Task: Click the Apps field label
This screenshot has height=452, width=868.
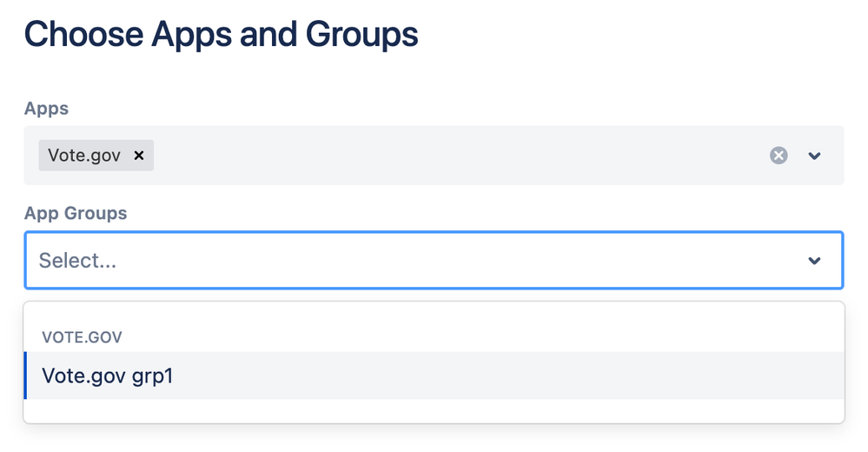Action: [x=47, y=108]
